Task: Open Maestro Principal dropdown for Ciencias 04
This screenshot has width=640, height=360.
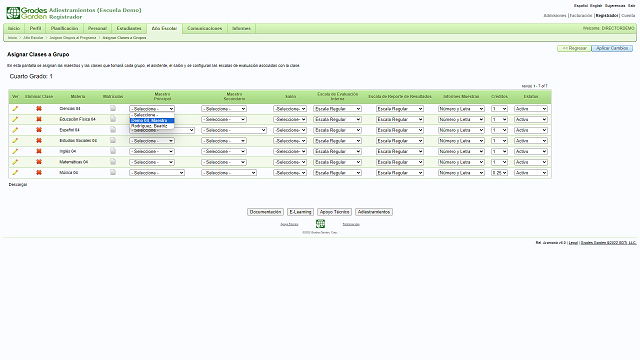Action: [152, 109]
